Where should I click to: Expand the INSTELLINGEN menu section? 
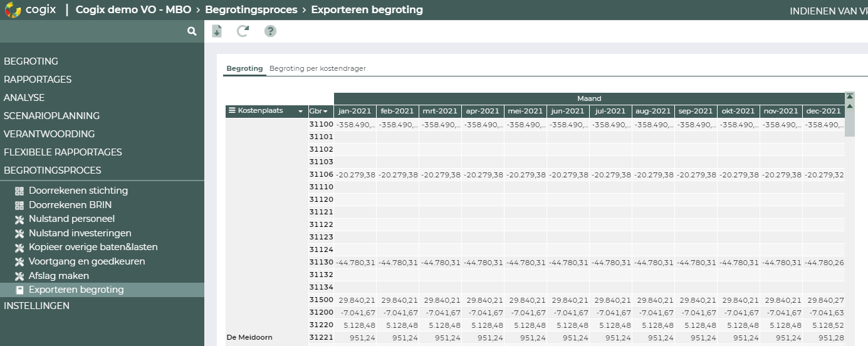click(x=36, y=306)
